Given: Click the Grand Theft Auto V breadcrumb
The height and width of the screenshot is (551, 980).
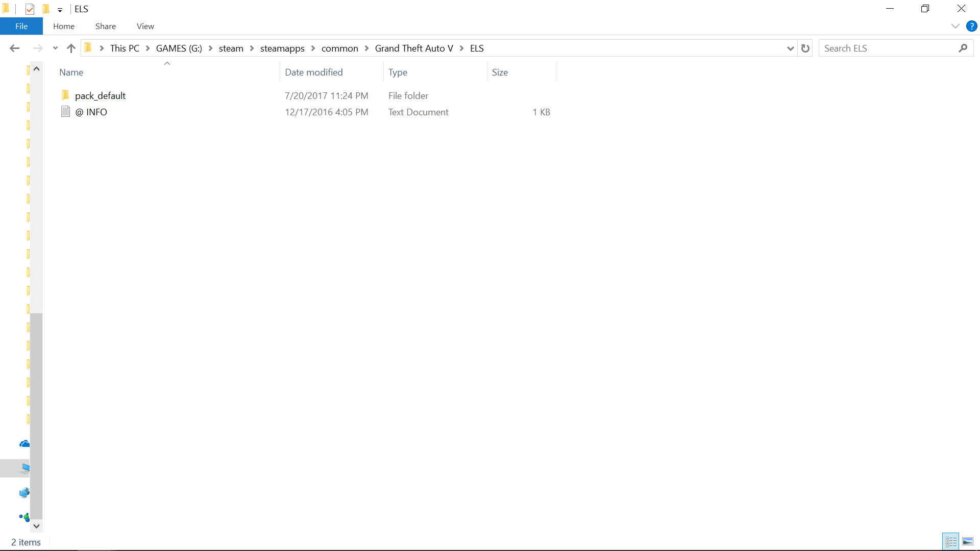Looking at the screenshot, I should click(x=413, y=48).
